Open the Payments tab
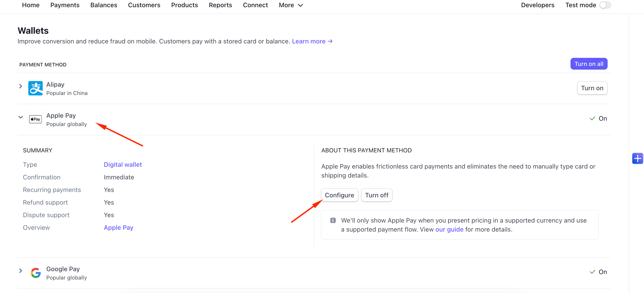Image resolution: width=644 pixels, height=293 pixels. click(65, 5)
